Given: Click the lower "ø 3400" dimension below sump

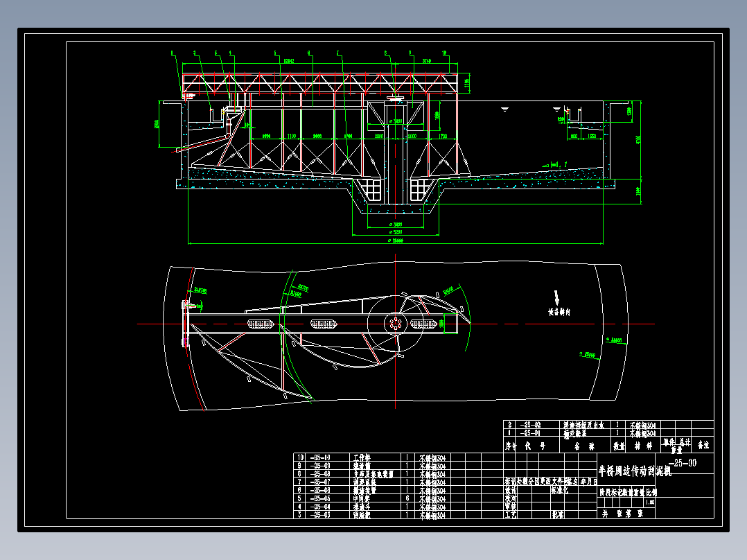Looking at the screenshot, I should pyautogui.click(x=396, y=224).
